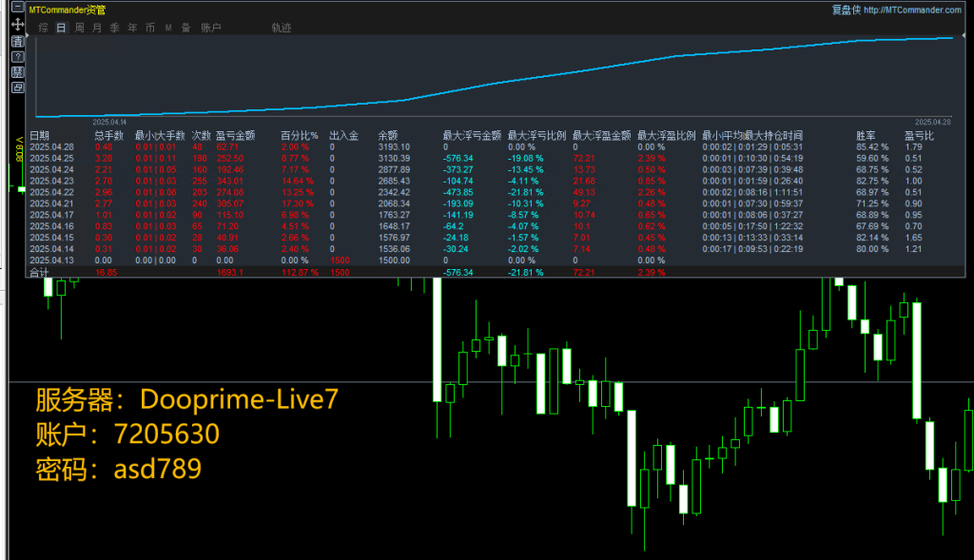This screenshot has height=560, width=974.
Task: Collapse the MTCommander panel with minus icon
Action: tap(17, 8)
